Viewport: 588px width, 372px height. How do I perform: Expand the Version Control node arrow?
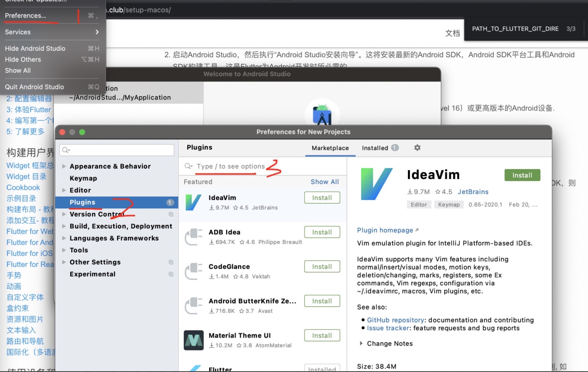point(64,214)
